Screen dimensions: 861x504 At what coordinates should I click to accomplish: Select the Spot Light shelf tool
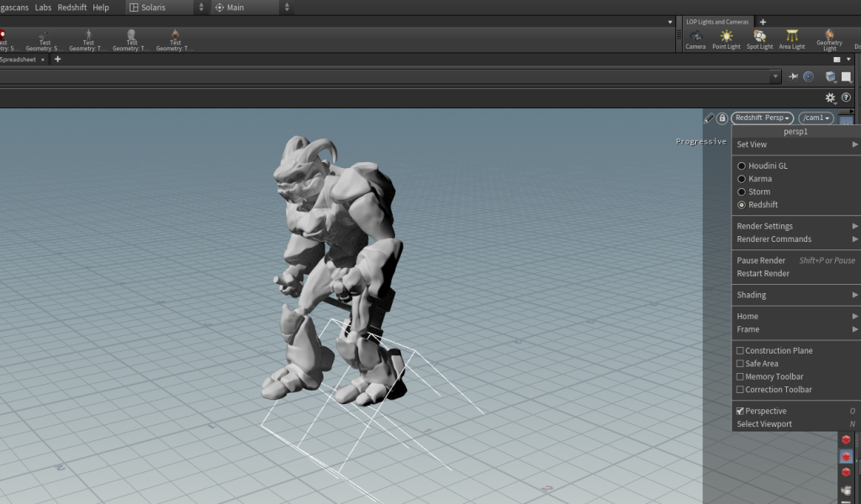click(x=759, y=39)
